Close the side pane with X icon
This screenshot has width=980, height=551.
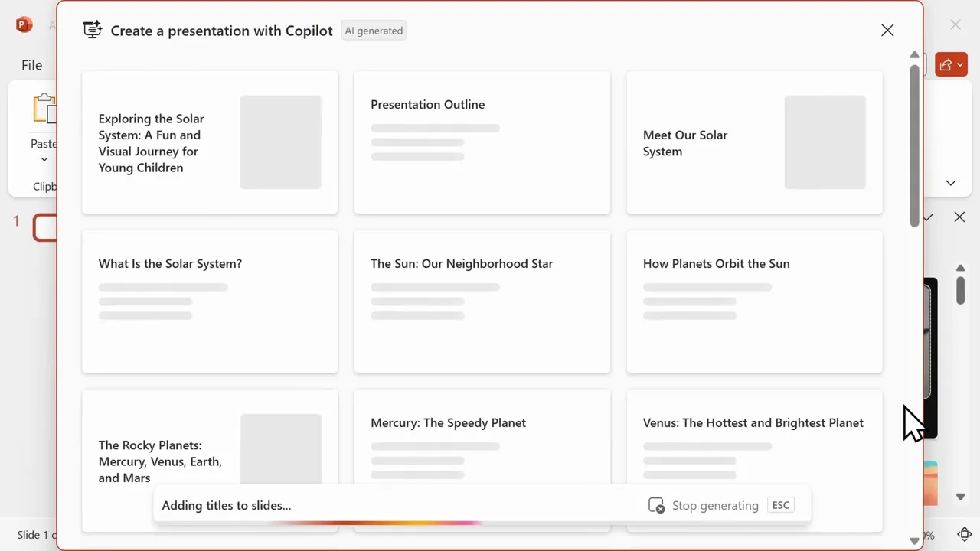pyautogui.click(x=959, y=217)
